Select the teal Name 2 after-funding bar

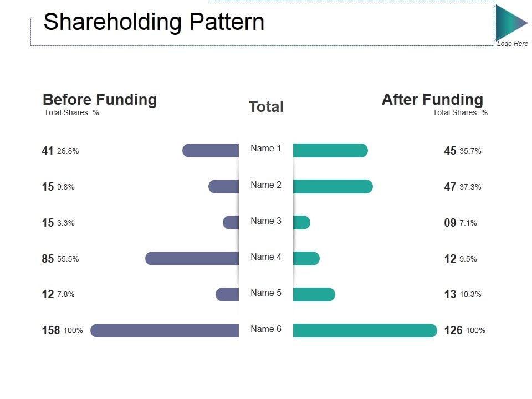332,186
